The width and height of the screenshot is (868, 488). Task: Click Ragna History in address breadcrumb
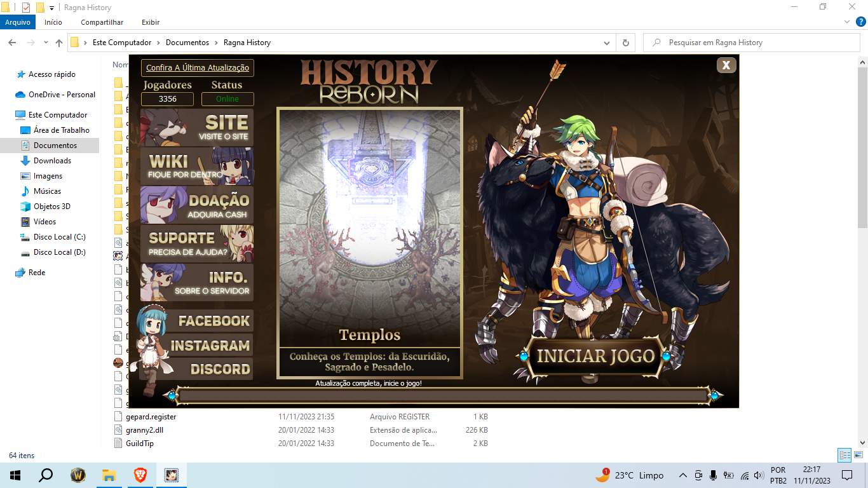(247, 43)
